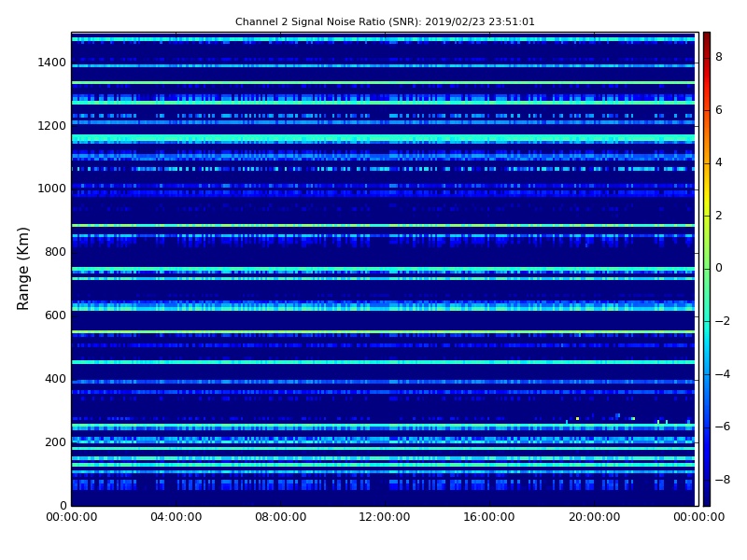Select the 1000 y-axis tick label

(51, 189)
